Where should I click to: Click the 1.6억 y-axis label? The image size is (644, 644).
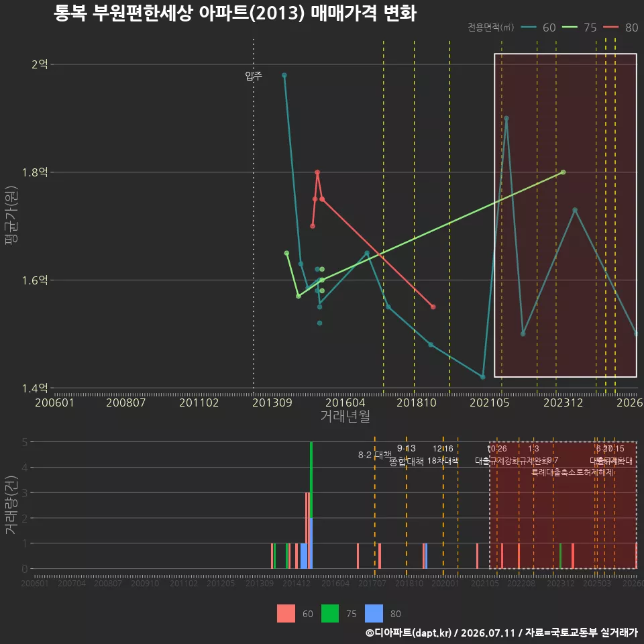coord(35,280)
